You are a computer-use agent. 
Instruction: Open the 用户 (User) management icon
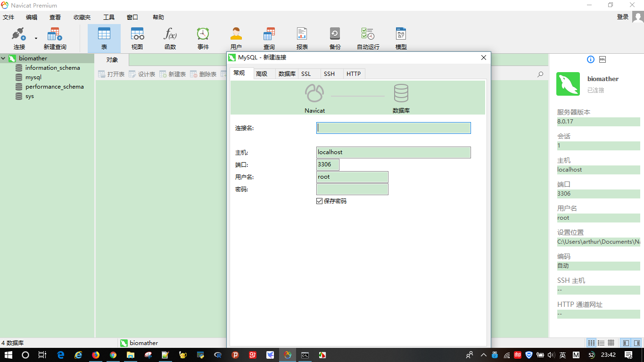236,38
